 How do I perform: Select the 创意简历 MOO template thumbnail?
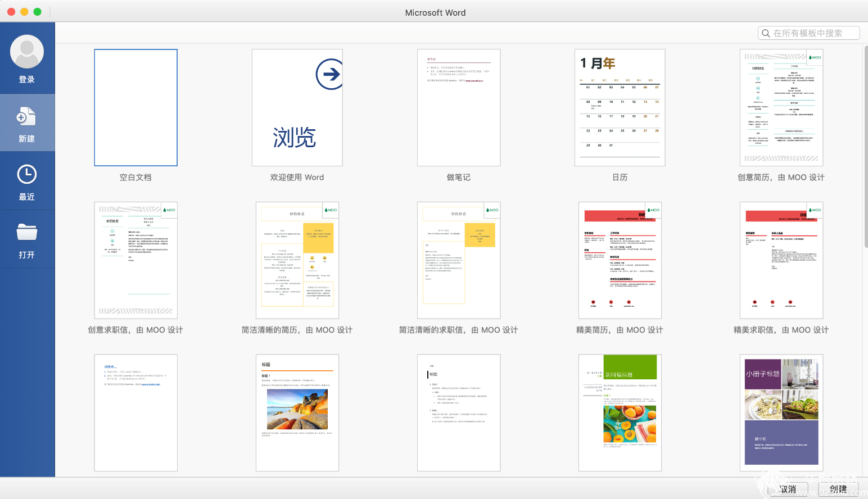tap(781, 107)
